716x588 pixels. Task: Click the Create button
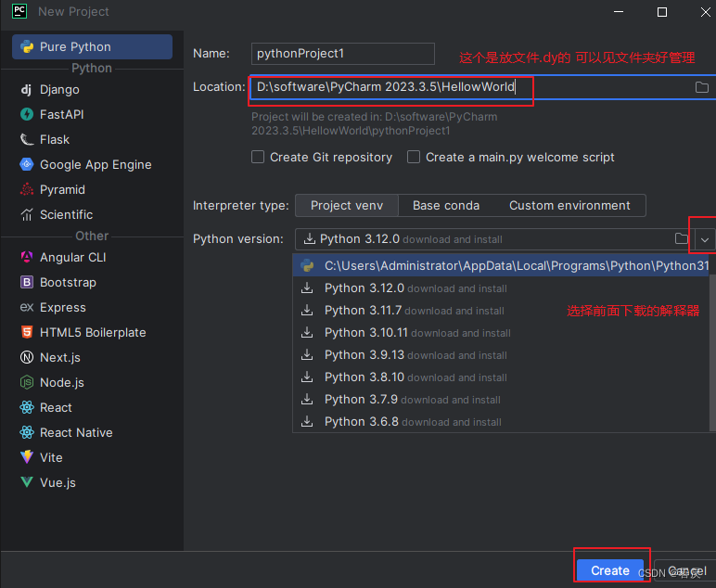pyautogui.click(x=610, y=570)
